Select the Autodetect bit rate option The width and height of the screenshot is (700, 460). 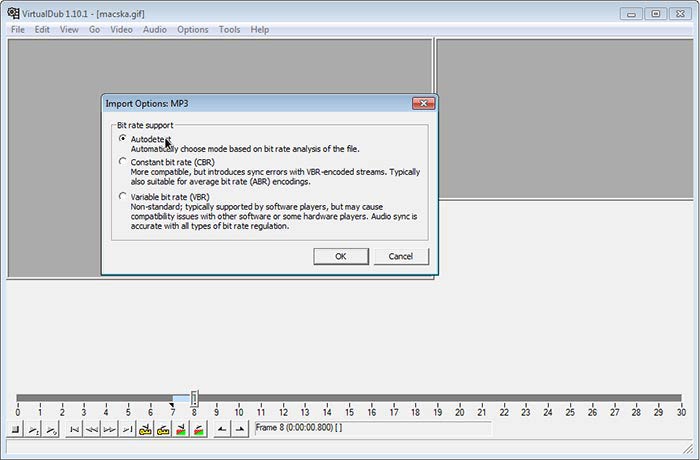(x=123, y=138)
